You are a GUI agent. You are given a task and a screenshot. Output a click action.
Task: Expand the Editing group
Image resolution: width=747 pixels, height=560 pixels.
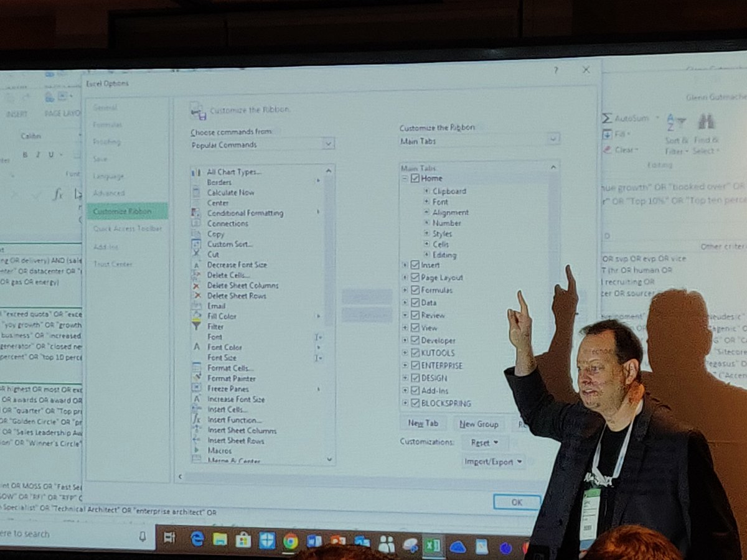point(426,254)
